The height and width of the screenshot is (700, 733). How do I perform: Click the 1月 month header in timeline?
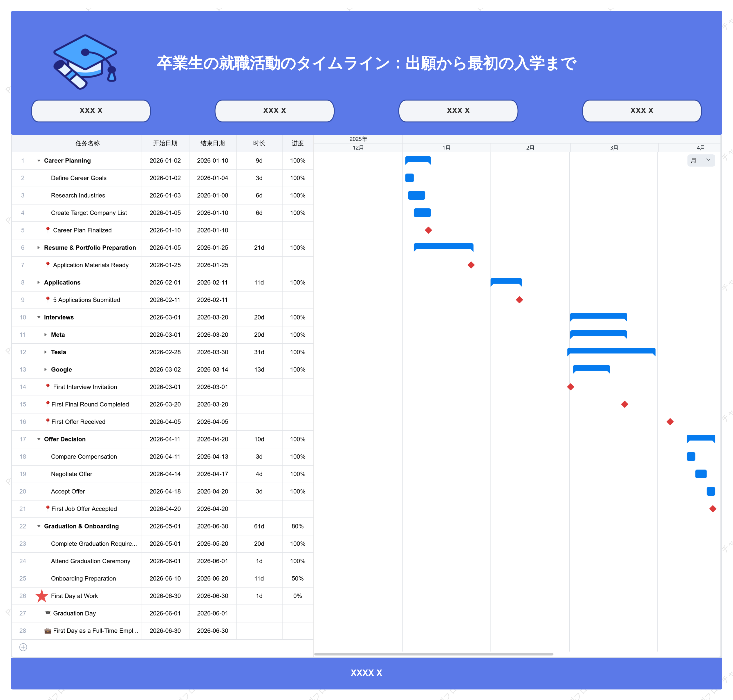pos(446,148)
